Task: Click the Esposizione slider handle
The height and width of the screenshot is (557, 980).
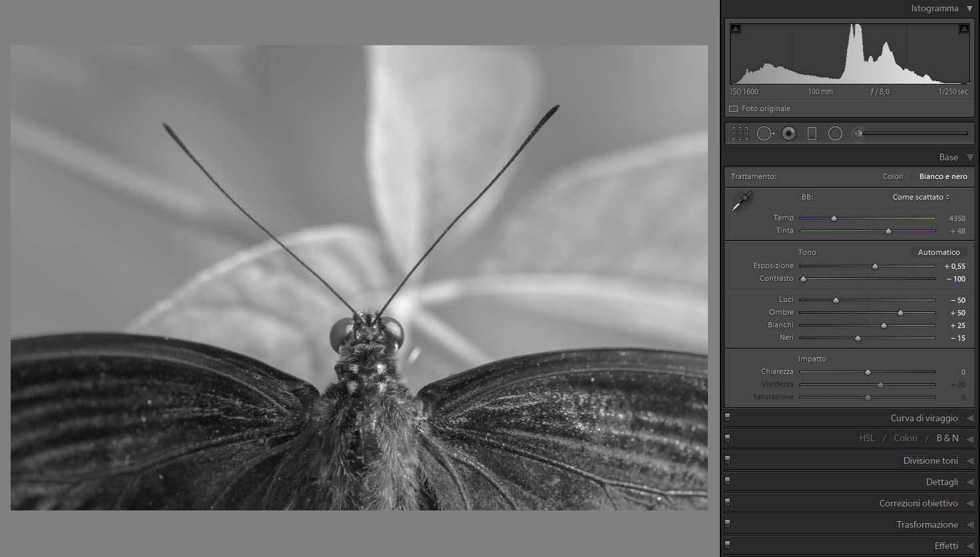Action: 875,266
